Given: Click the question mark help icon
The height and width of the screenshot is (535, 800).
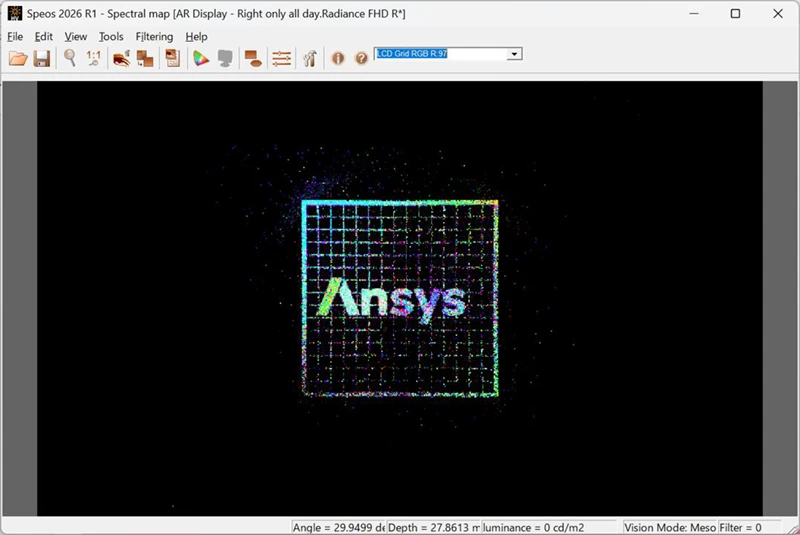Looking at the screenshot, I should pyautogui.click(x=361, y=59).
